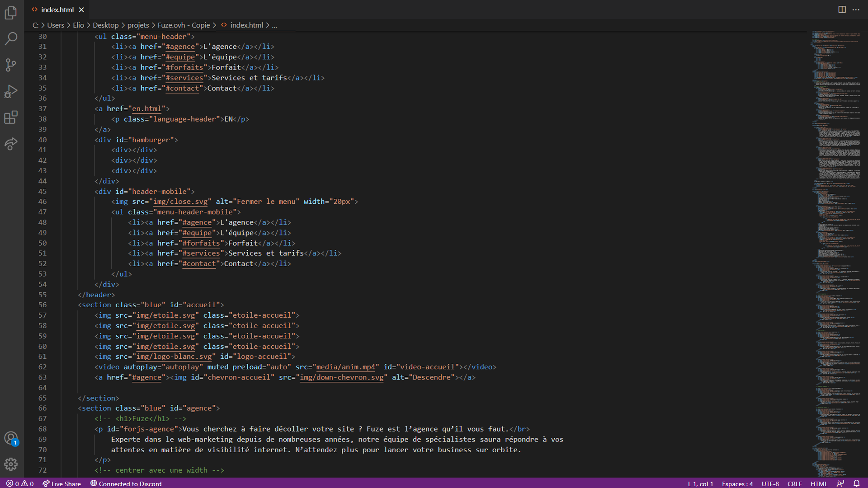
Task: Place cursor on closing </header> tag
Action: (x=96, y=295)
